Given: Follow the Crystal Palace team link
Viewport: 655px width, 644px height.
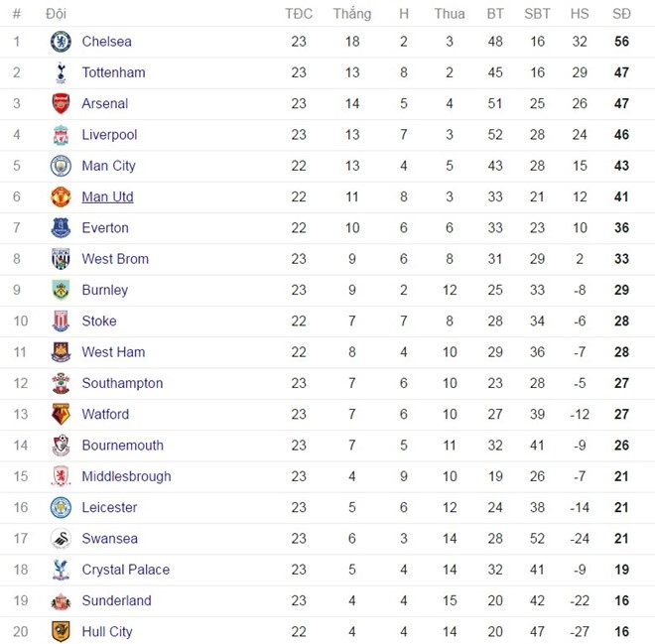Looking at the screenshot, I should (125, 570).
